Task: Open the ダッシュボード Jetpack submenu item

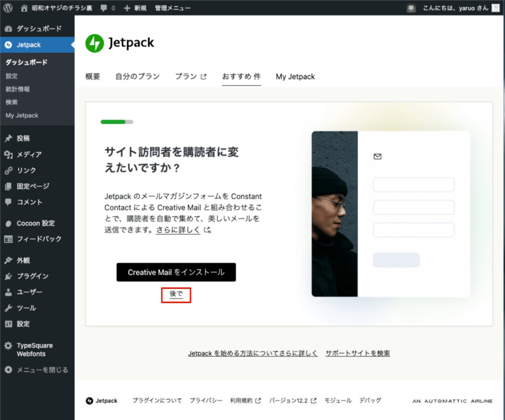Action: pyautogui.click(x=27, y=62)
